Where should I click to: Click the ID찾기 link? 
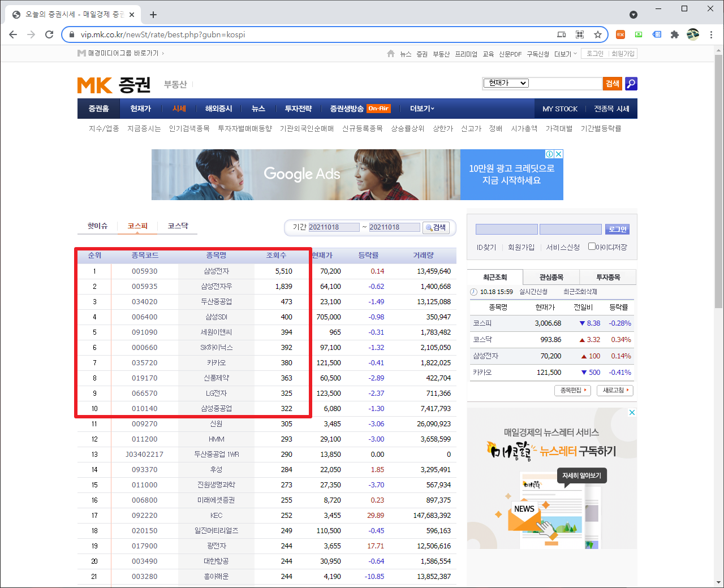point(486,247)
